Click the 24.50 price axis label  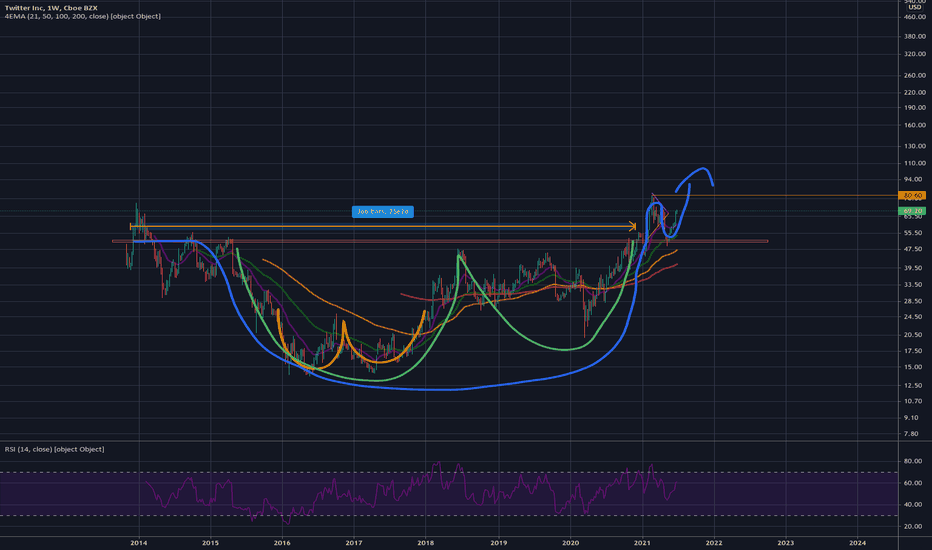click(x=913, y=317)
